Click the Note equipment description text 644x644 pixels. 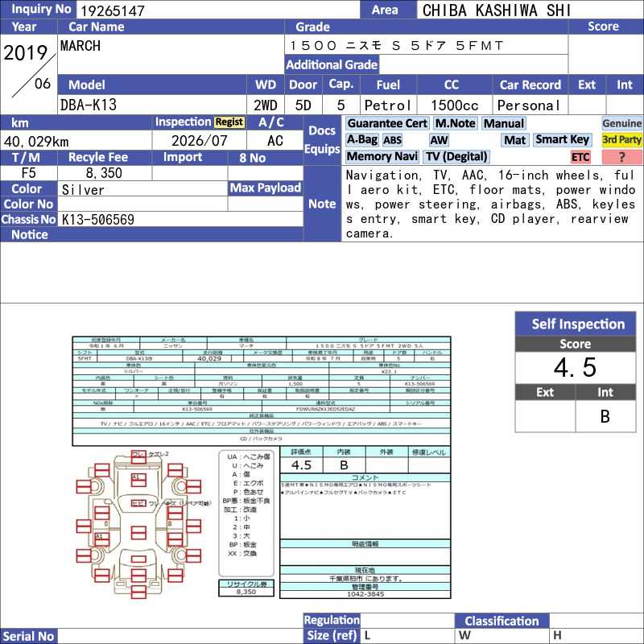point(490,204)
